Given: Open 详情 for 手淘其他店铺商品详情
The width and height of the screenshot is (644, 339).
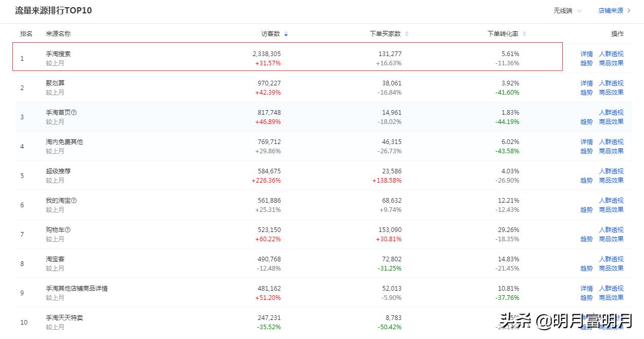Looking at the screenshot, I should pos(586,289).
